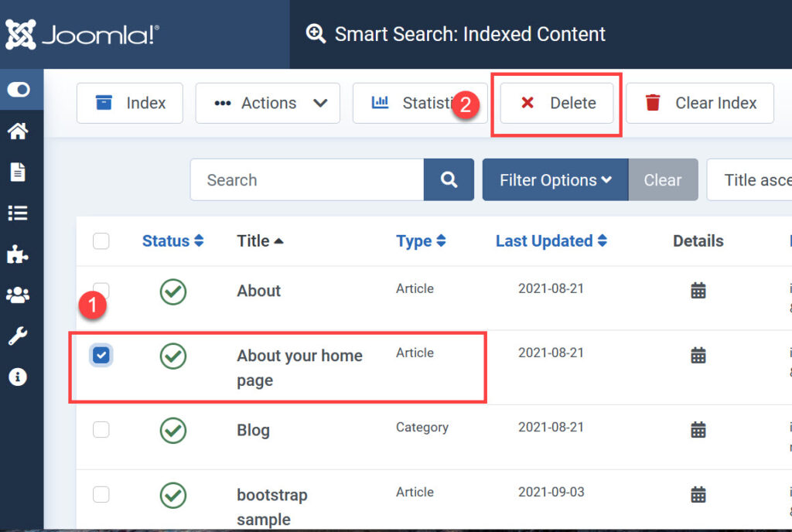Viewport: 792px width, 532px height.
Task: Open the Content file icon in sidebar
Action: [x=18, y=172]
